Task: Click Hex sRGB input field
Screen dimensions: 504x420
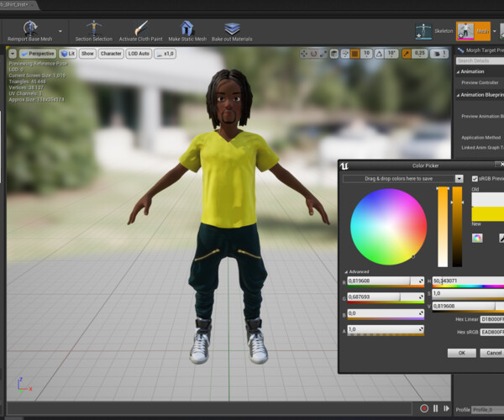Action: point(492,332)
